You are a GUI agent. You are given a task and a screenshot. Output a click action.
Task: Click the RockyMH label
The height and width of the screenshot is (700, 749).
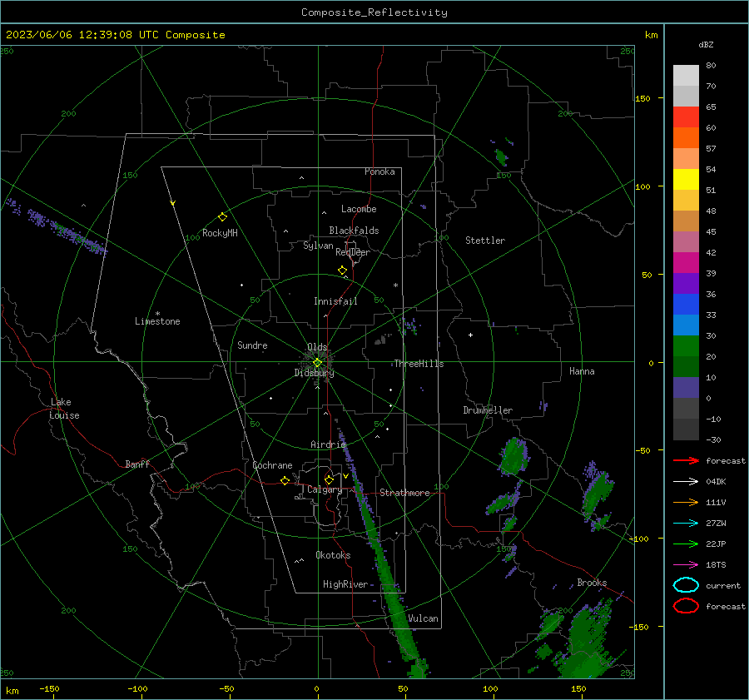220,233
